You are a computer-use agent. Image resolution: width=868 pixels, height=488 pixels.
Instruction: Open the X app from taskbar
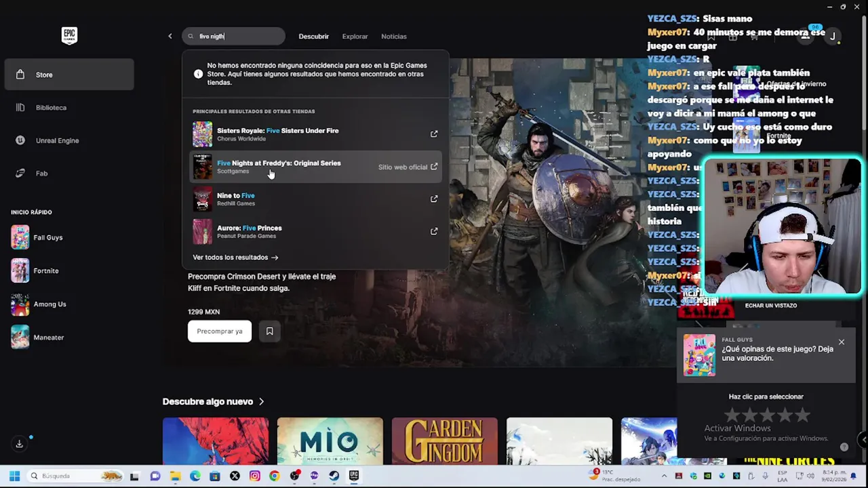click(235, 476)
